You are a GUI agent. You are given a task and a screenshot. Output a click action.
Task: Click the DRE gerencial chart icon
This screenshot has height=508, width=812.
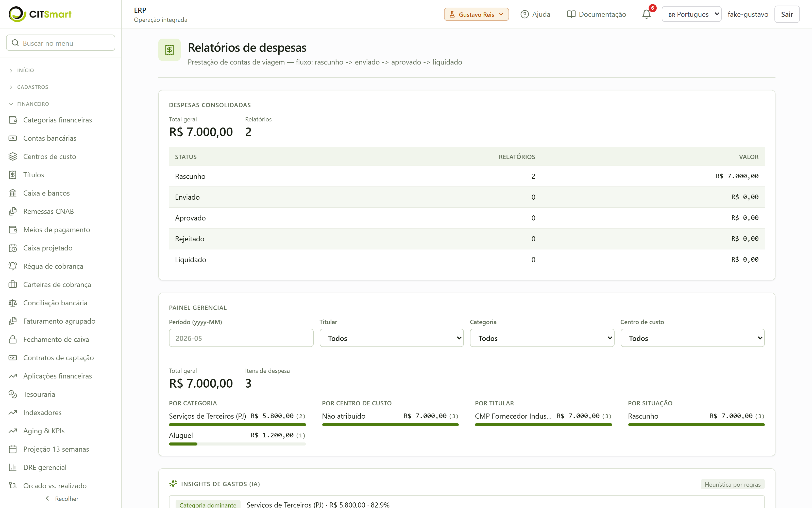pyautogui.click(x=13, y=467)
